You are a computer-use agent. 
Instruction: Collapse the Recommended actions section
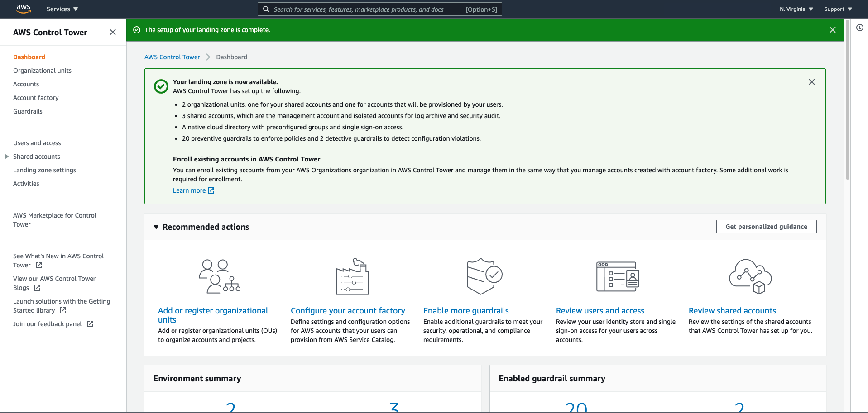coord(156,227)
